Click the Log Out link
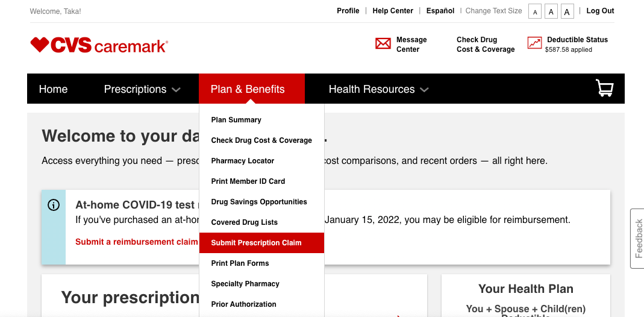The height and width of the screenshot is (317, 644). pyautogui.click(x=600, y=11)
